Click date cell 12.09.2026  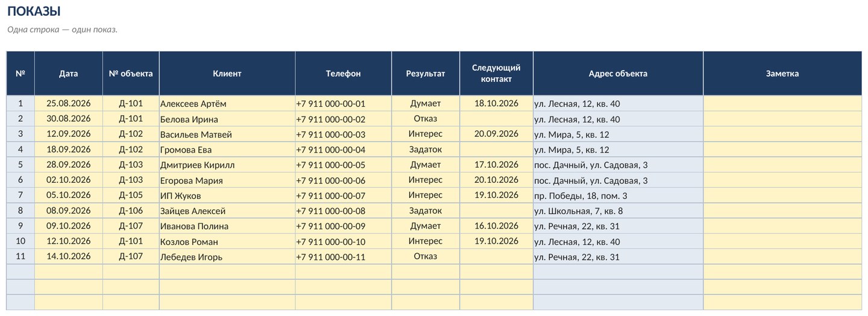(x=68, y=134)
